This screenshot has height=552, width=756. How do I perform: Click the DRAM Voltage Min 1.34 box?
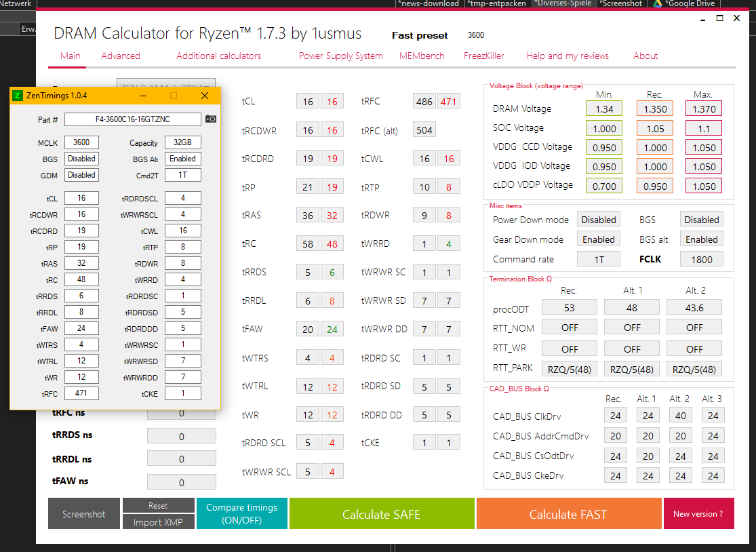click(x=604, y=109)
